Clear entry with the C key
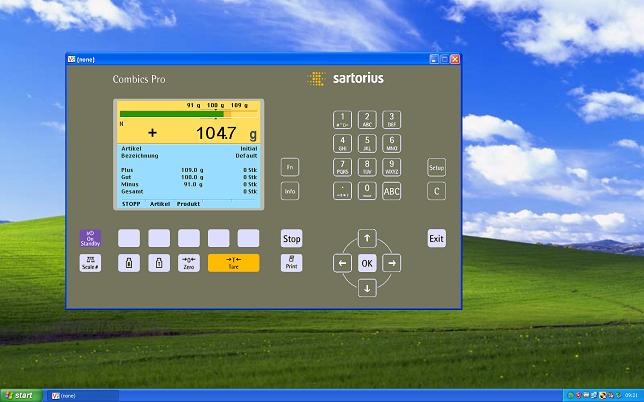Screen dimensions: 644x402 [x=436, y=191]
